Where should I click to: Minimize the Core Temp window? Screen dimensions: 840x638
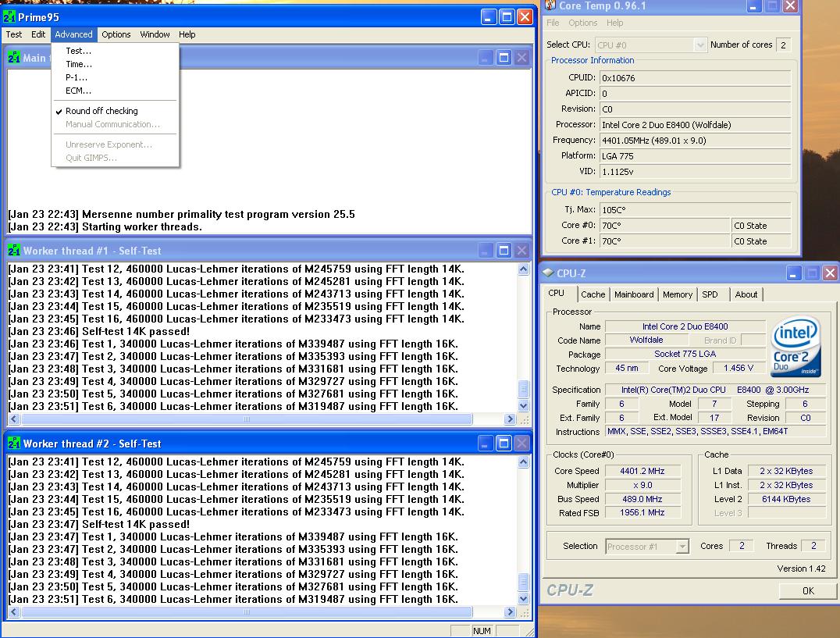(753, 6)
